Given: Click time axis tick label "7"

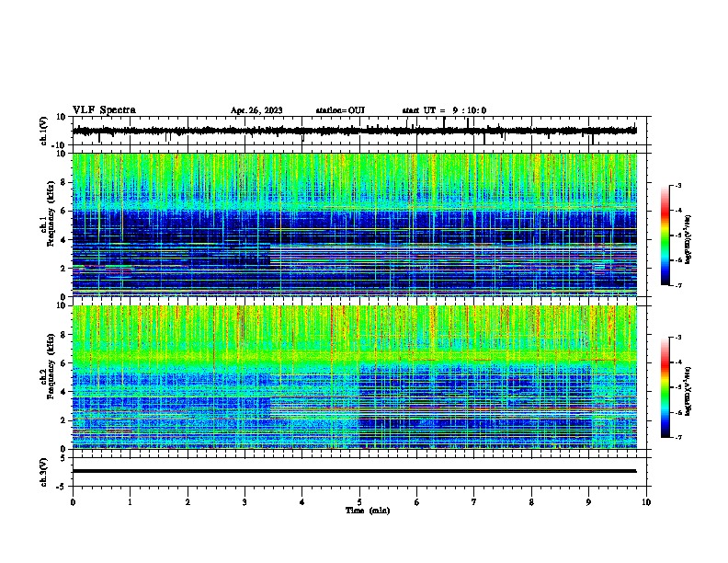Looking at the screenshot, I should point(474,502).
